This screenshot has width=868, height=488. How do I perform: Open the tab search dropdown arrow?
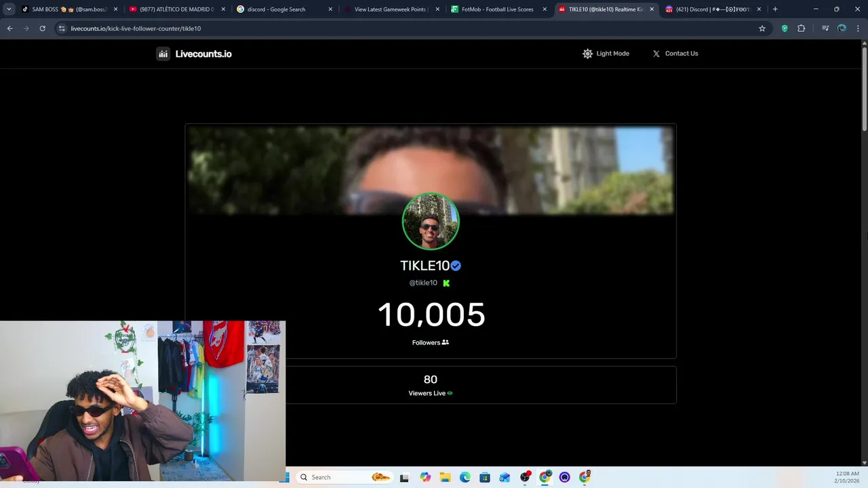coord(9,9)
